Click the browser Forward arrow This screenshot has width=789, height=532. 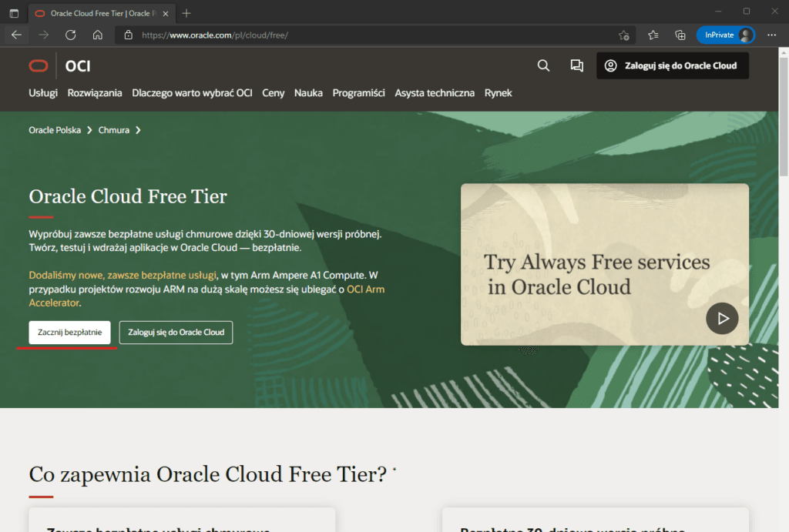(44, 35)
